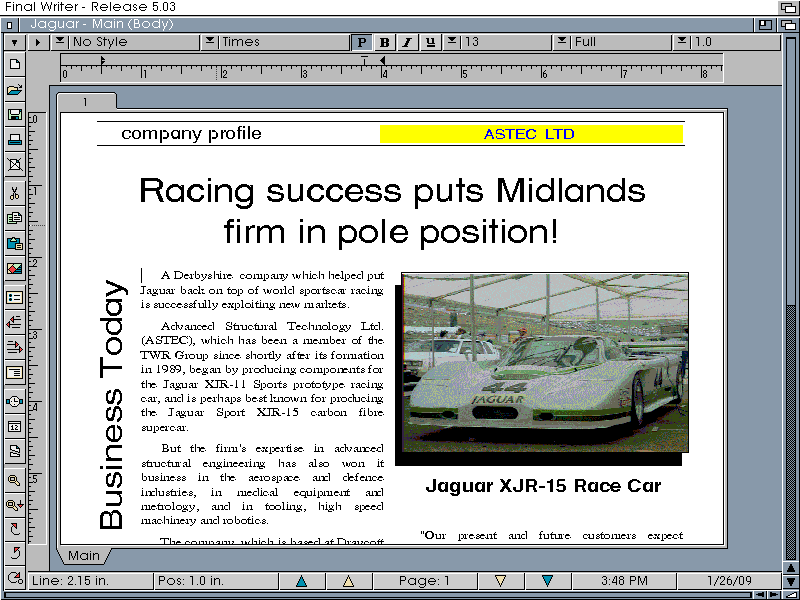The width and height of the screenshot is (800, 600).
Task: Click the yellow ASTEC LTD banner
Action: [x=531, y=134]
